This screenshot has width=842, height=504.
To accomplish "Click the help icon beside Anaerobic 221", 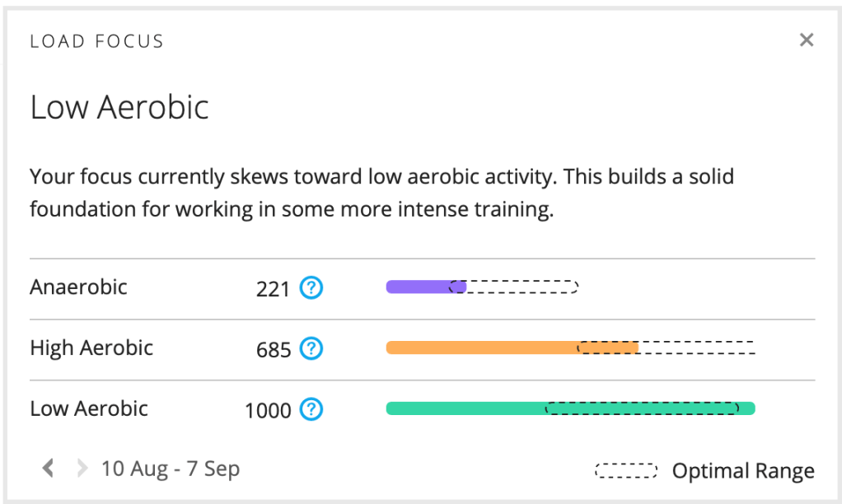I will click(311, 288).
